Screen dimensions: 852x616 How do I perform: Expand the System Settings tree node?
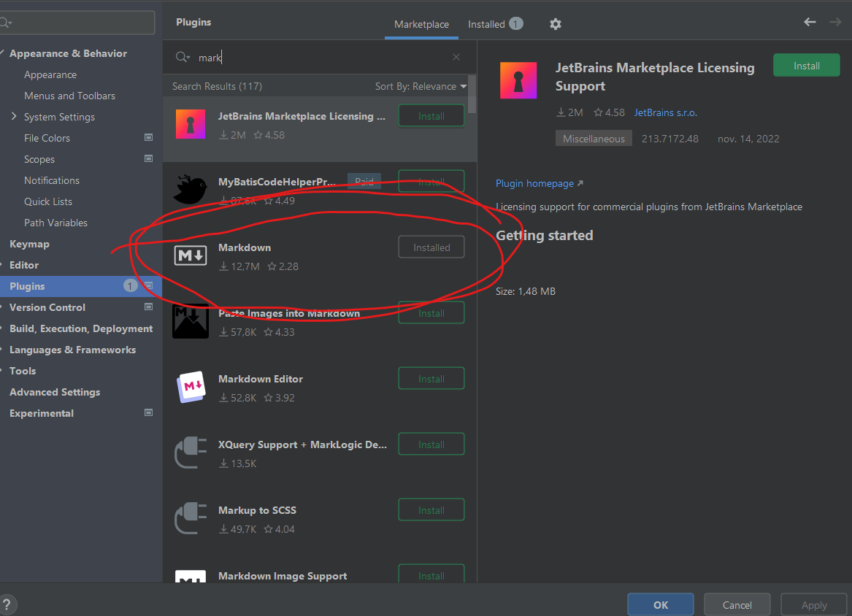tap(14, 117)
